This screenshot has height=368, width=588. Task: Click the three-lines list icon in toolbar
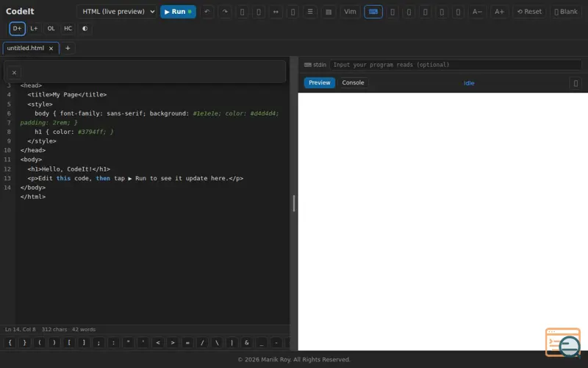[x=310, y=12]
